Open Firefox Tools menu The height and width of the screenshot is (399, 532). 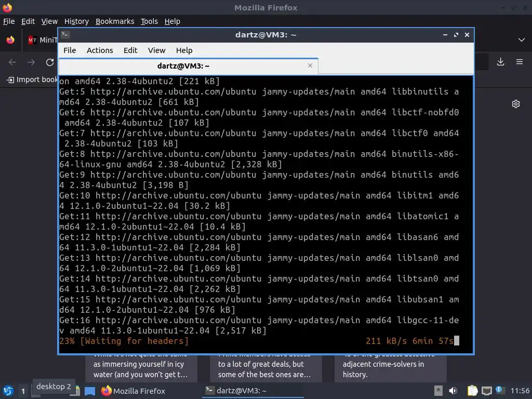click(149, 21)
